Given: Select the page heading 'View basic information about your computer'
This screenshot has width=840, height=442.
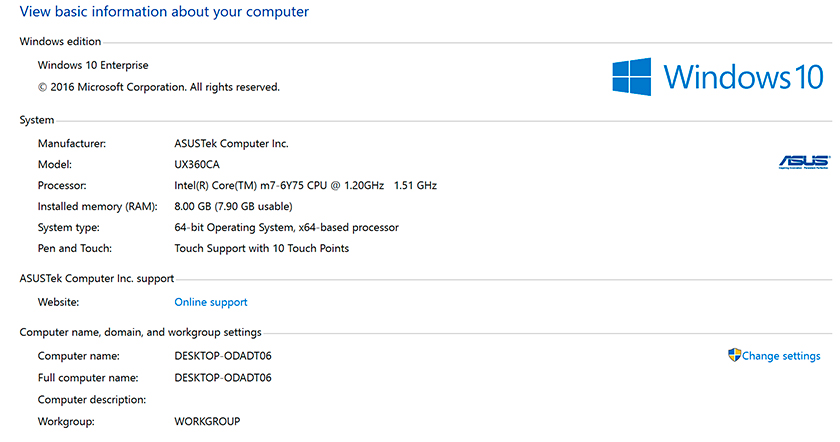Looking at the screenshot, I should 164,12.
